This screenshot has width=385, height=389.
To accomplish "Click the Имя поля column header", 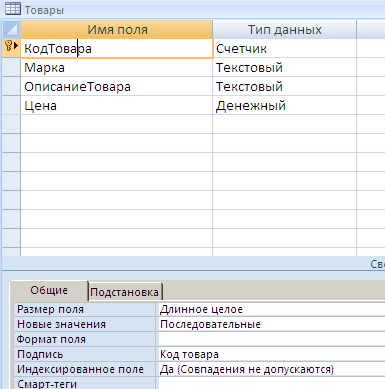I will 117,29.
